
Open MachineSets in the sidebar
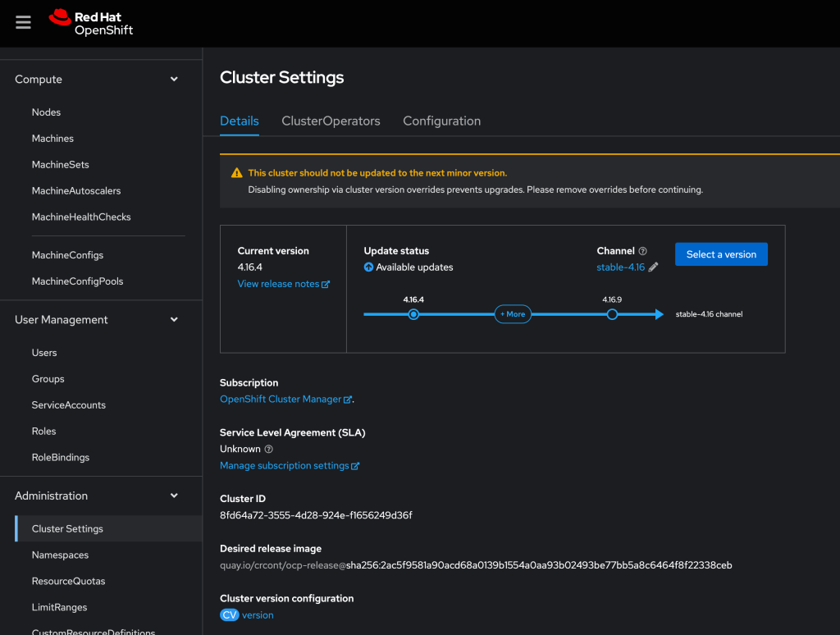[x=60, y=165]
